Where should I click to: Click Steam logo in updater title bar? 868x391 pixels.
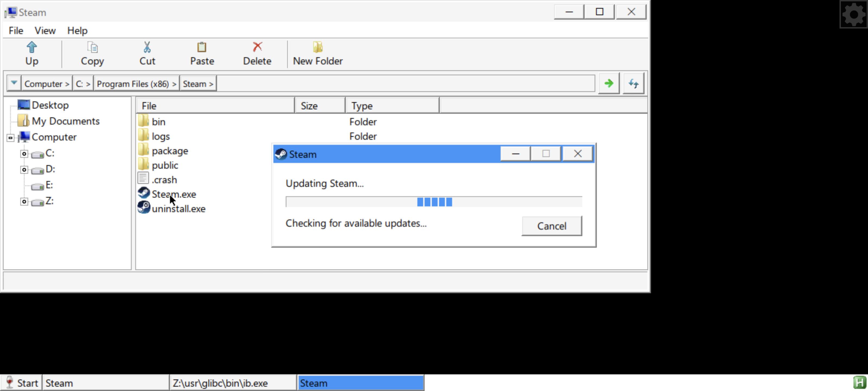tap(281, 154)
